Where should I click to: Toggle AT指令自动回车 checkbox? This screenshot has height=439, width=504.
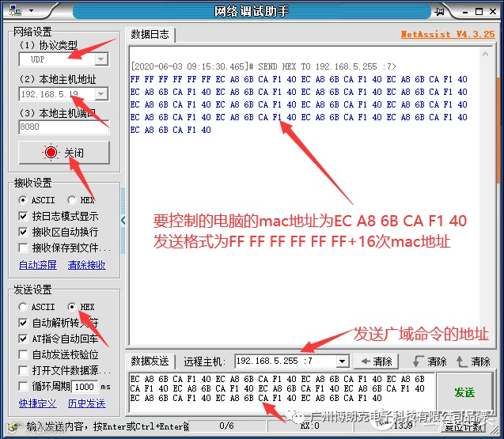click(x=23, y=339)
